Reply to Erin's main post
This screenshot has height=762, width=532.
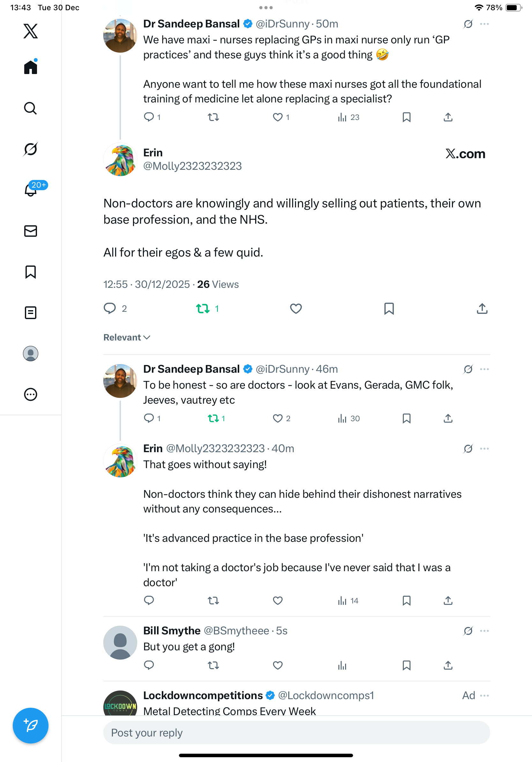pos(110,309)
